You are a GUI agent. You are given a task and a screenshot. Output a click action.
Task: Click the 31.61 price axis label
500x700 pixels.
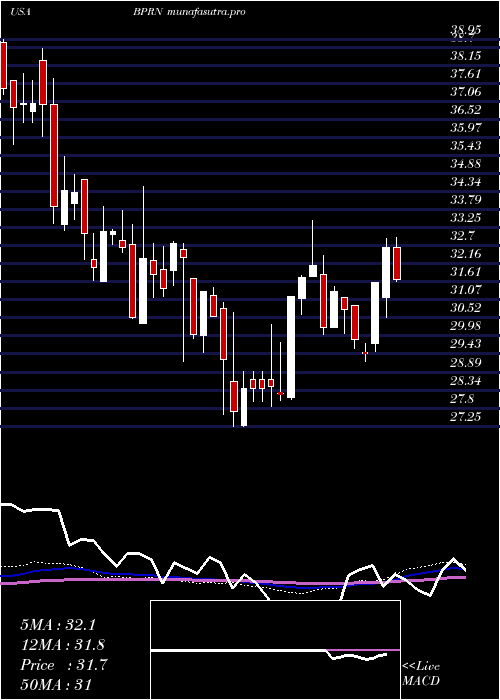tap(466, 272)
